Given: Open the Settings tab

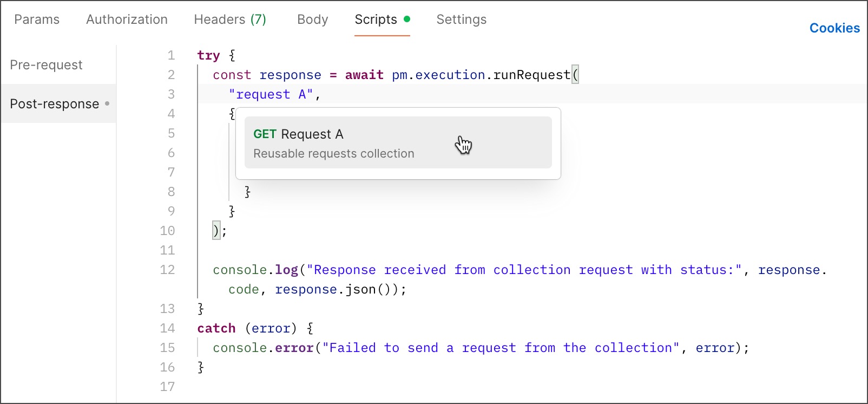Looking at the screenshot, I should [461, 19].
